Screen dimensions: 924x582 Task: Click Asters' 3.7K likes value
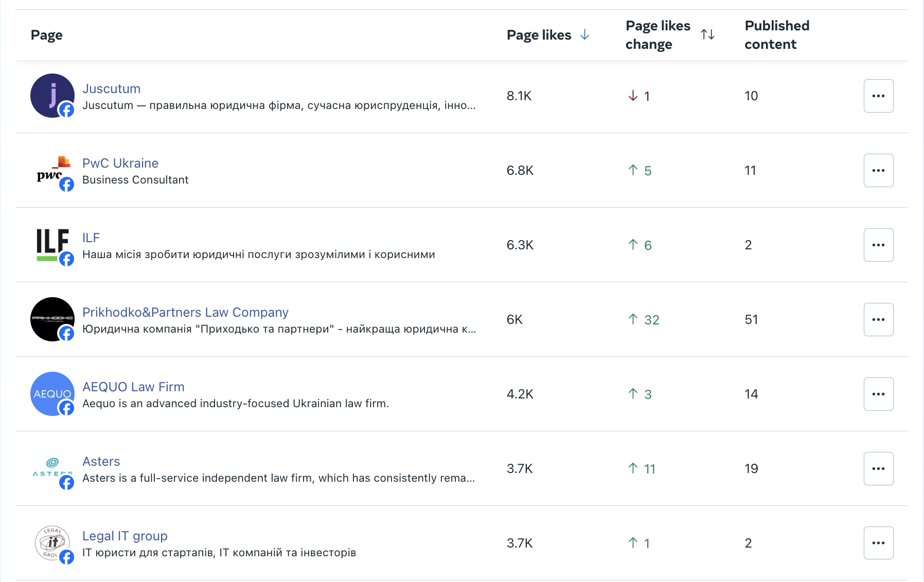click(x=520, y=468)
